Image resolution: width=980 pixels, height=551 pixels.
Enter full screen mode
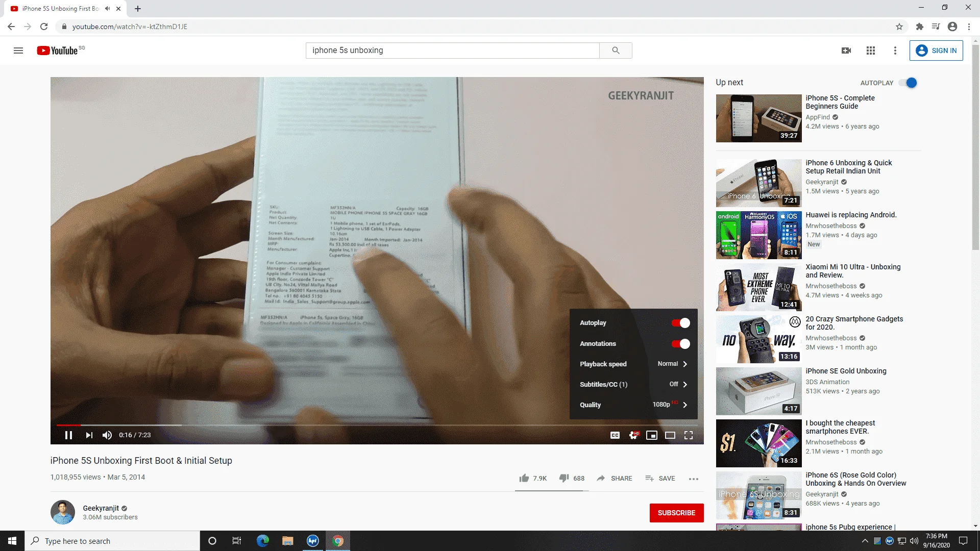689,435
